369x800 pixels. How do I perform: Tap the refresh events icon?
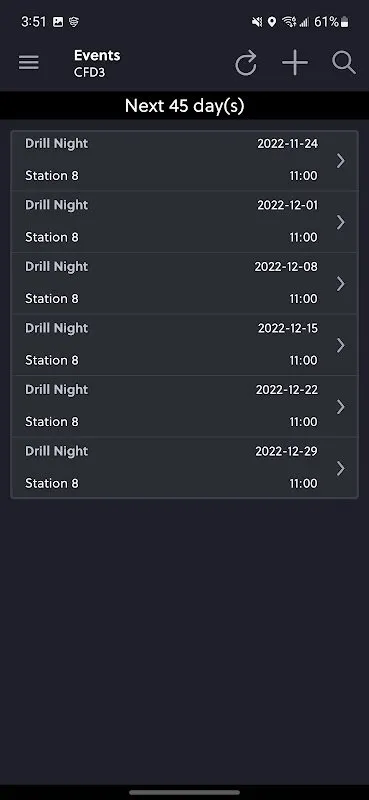pos(246,64)
